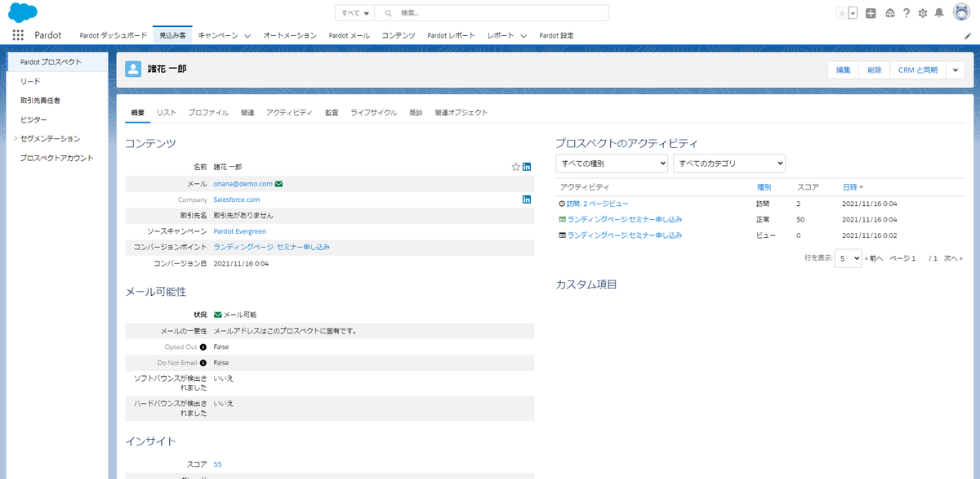980x479 pixels.
Task: Select プロスペクトアカウント in the sidebar
Action: pos(57,158)
